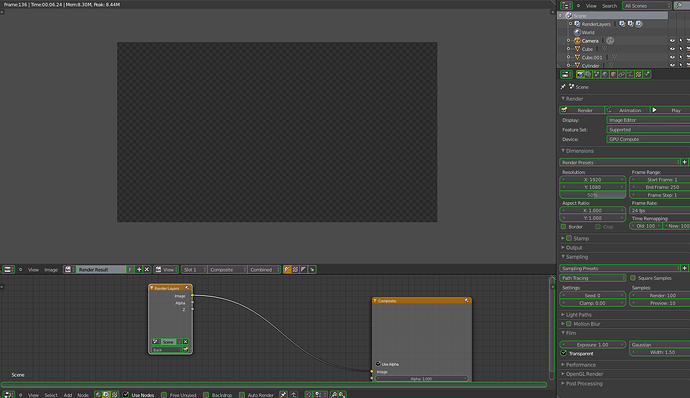
Task: Show color and alpha channels
Action: 287,269
